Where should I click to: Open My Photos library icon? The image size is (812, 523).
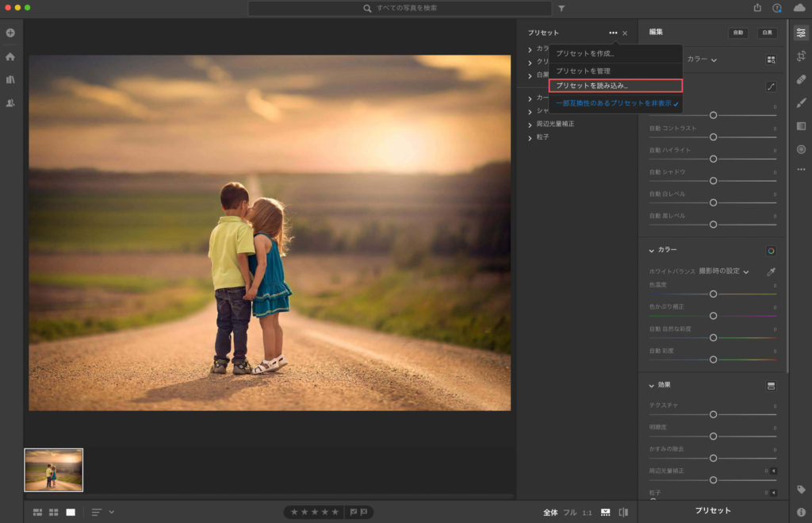pyautogui.click(x=10, y=79)
